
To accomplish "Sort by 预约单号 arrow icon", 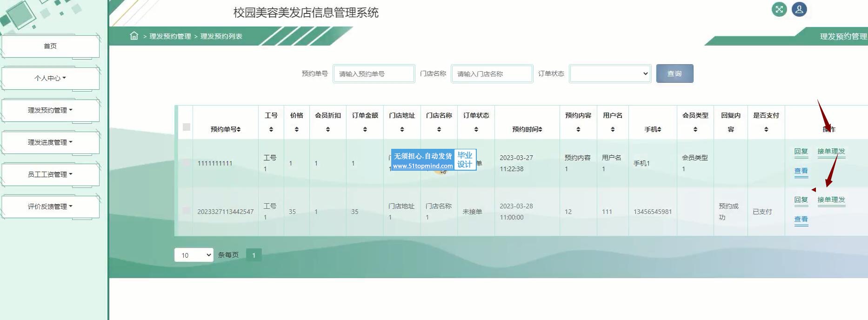I will coord(239,129).
